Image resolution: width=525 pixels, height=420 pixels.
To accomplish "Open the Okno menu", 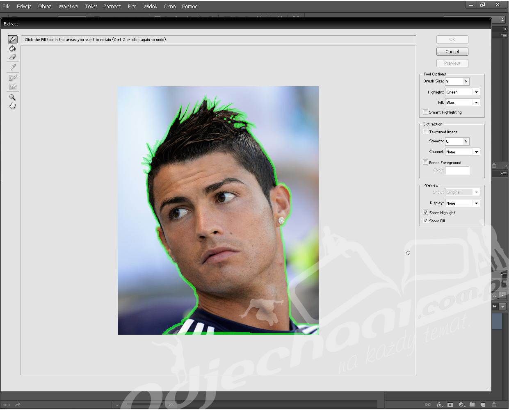I will pyautogui.click(x=169, y=7).
